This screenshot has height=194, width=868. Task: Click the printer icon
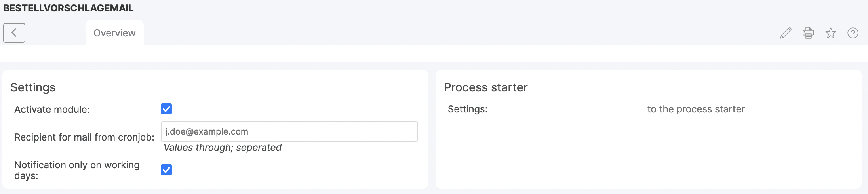coord(808,33)
